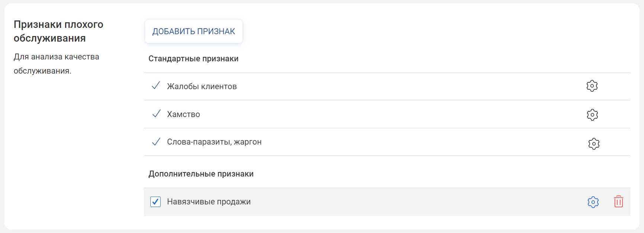
Task: Click the Признаки плохого обслуживания title
Action: click(x=58, y=31)
